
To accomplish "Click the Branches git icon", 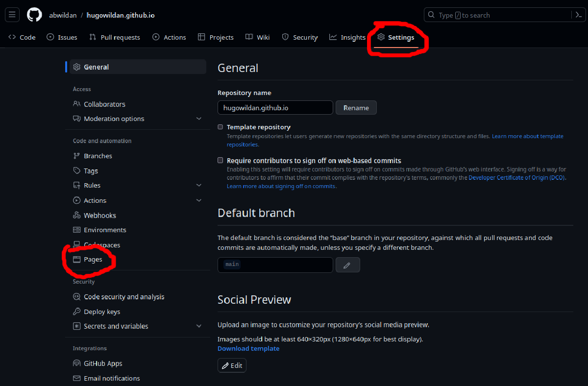I will (x=76, y=156).
